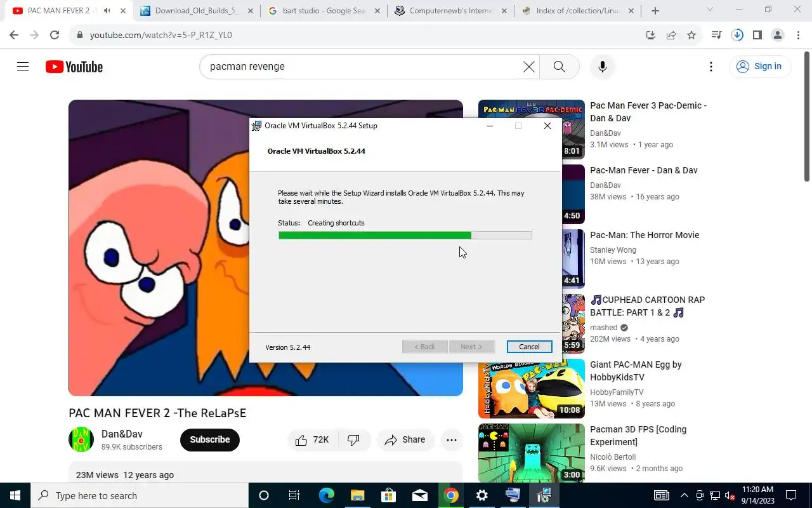Search with your voice microphone icon
This screenshot has height=508, width=812.
[603, 67]
